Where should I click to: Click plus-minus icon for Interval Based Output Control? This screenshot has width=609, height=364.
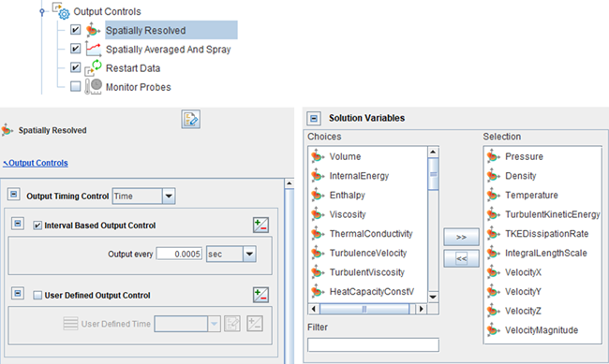(260, 226)
